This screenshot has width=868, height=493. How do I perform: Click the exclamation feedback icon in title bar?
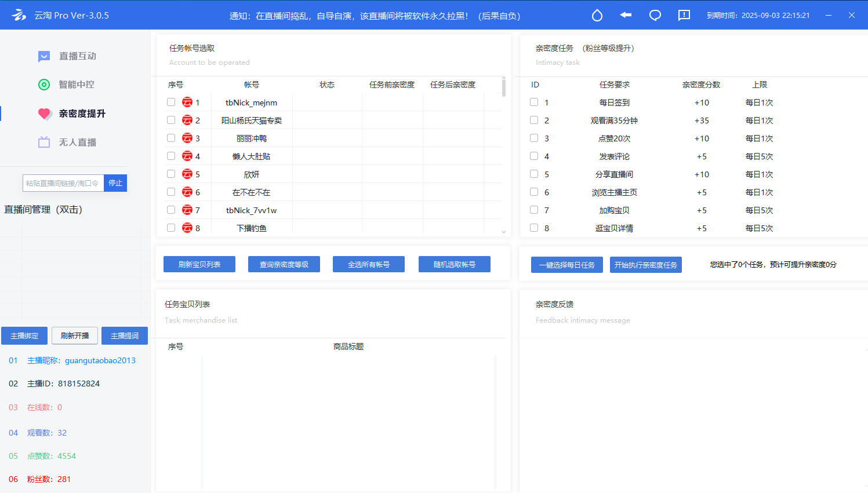click(x=684, y=16)
